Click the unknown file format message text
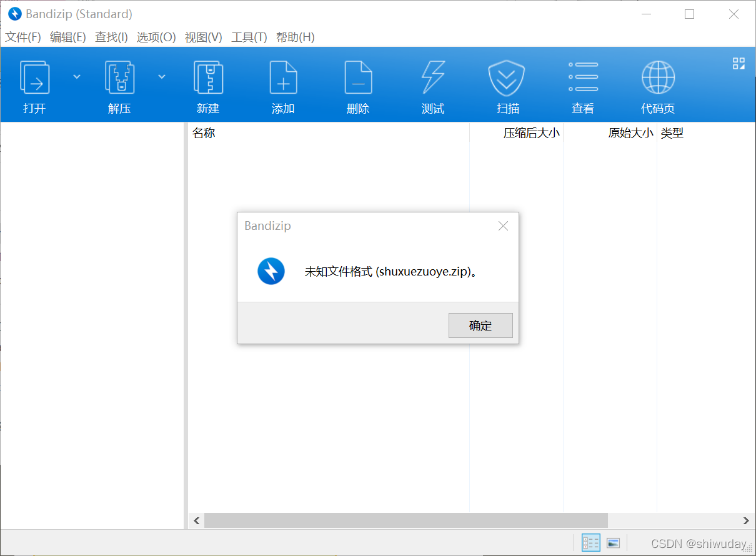 click(391, 272)
